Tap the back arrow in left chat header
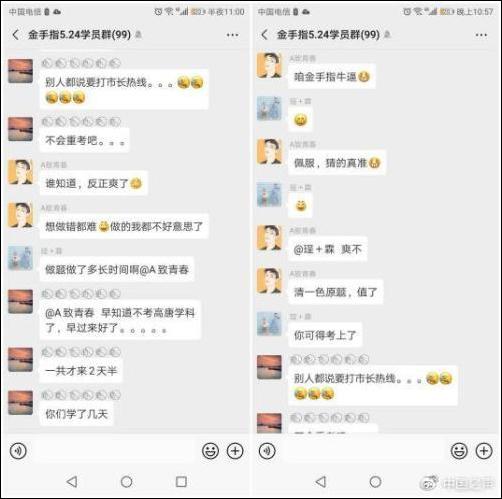Image resolution: width=502 pixels, height=499 pixels. pyautogui.click(x=15, y=35)
